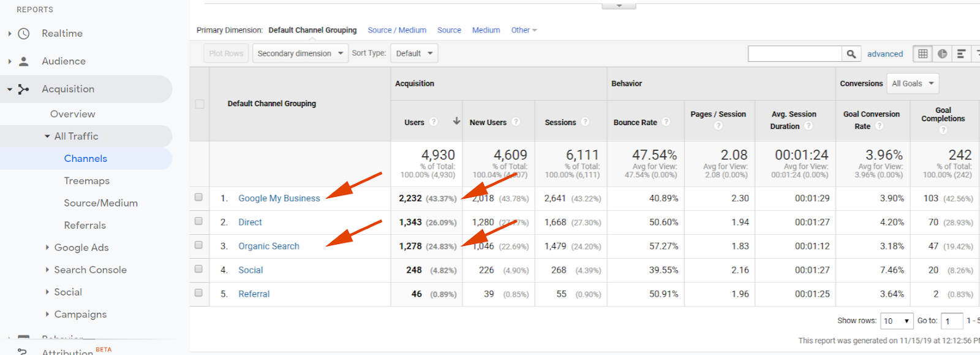
Task: Select Source / Medium primary dimension
Action: [x=396, y=30]
